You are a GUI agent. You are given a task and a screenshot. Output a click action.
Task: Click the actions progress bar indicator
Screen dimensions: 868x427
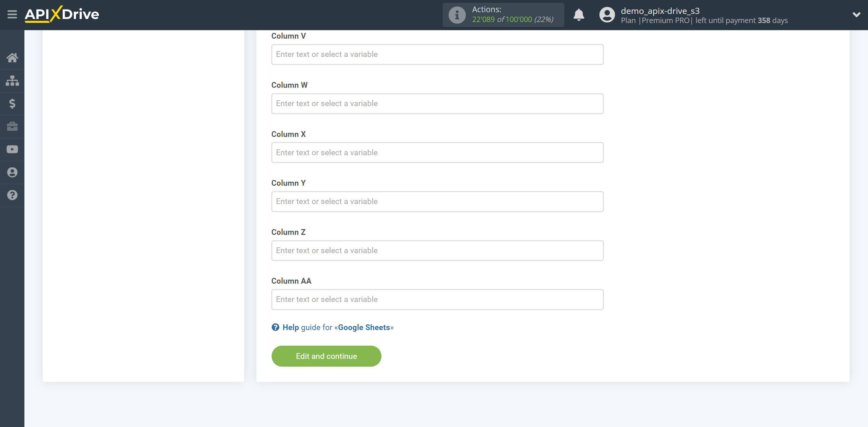coord(504,14)
